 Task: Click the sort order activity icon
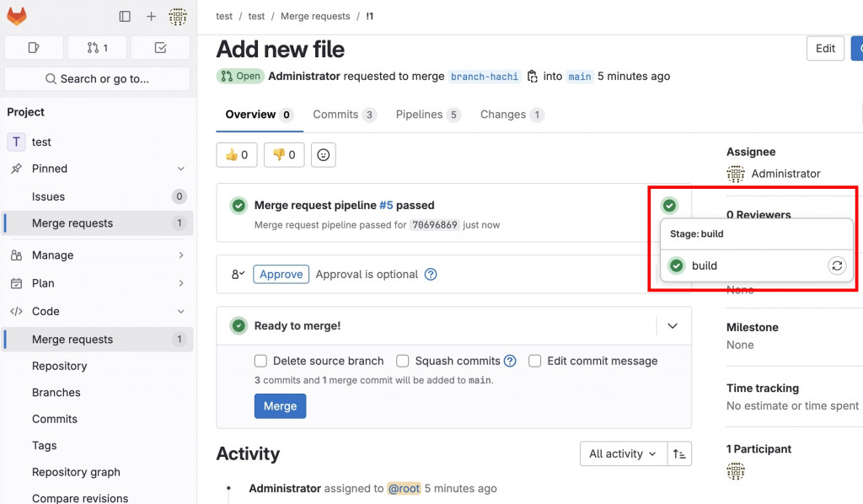tap(679, 453)
